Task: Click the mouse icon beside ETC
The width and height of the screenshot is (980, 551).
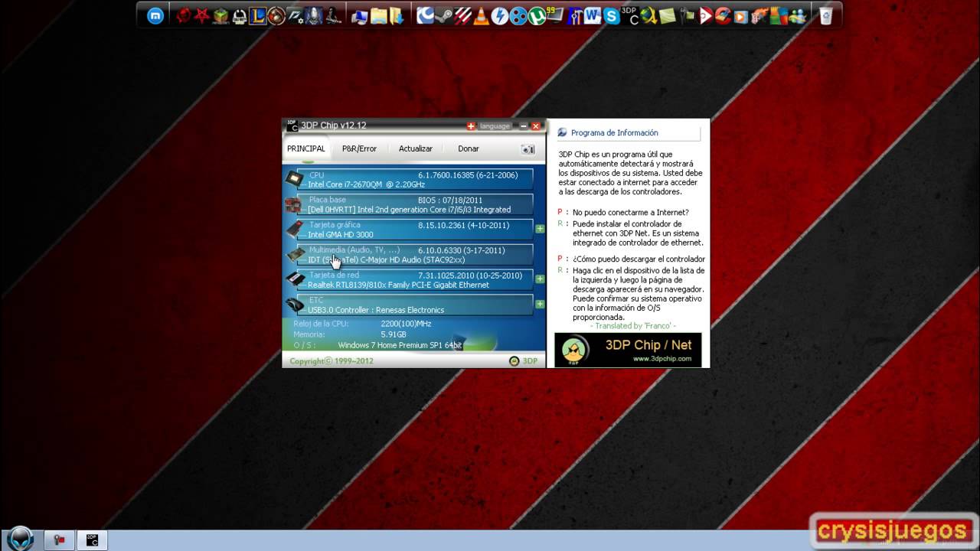Action: point(294,305)
